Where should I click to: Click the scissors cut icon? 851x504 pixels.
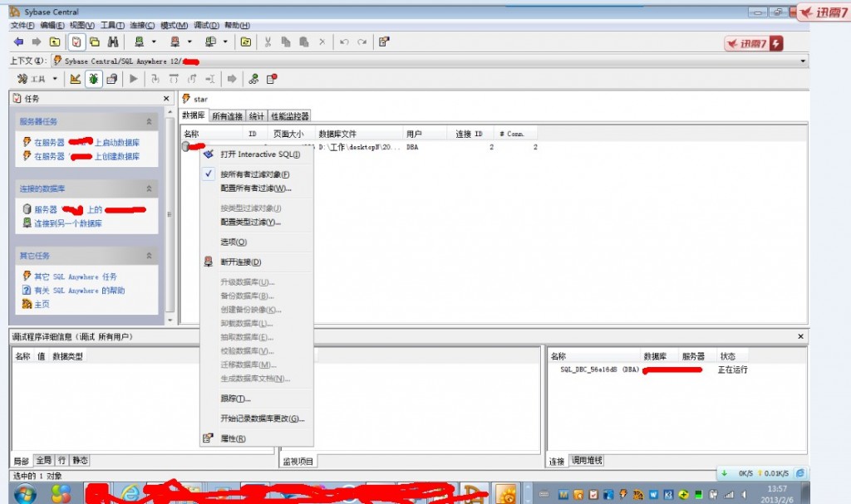point(268,42)
